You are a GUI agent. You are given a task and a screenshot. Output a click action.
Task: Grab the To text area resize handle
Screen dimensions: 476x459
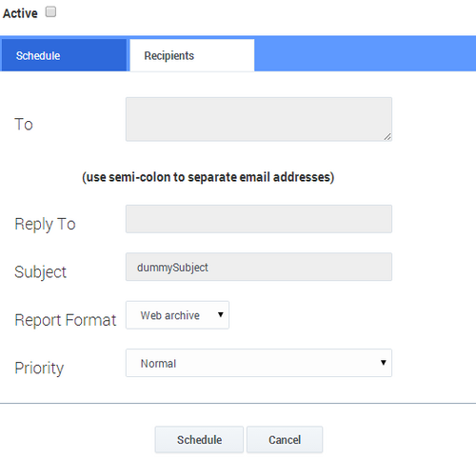point(387,137)
